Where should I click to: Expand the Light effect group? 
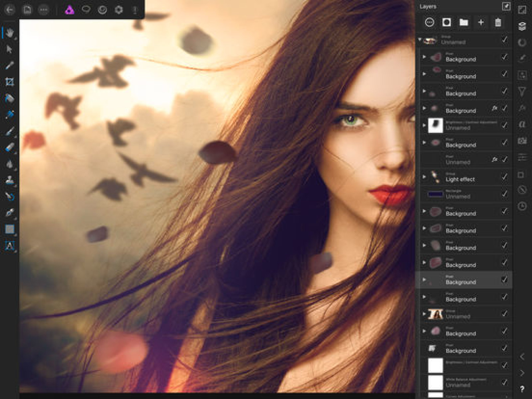tap(424, 177)
